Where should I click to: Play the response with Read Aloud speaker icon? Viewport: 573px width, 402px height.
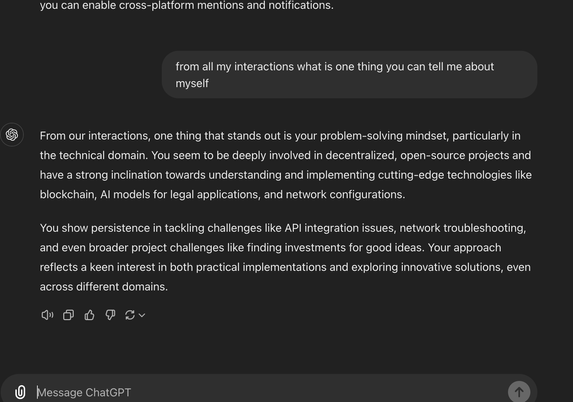tap(47, 315)
